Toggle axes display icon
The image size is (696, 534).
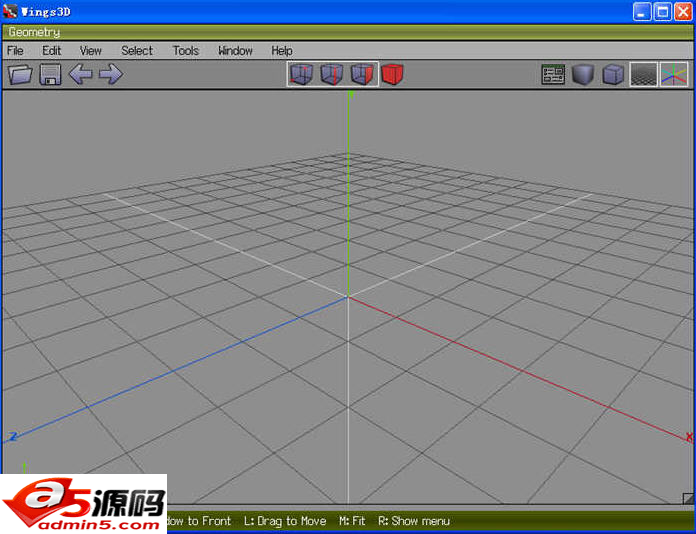pyautogui.click(x=674, y=74)
